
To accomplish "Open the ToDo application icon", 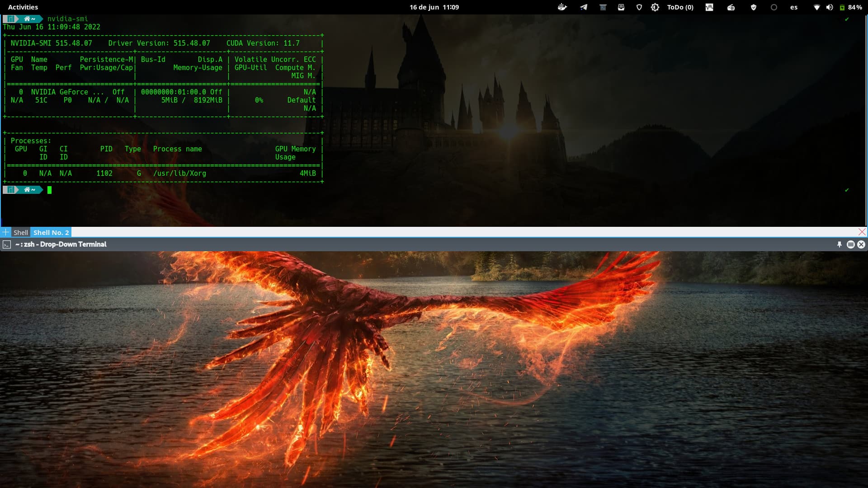I will coord(679,7).
